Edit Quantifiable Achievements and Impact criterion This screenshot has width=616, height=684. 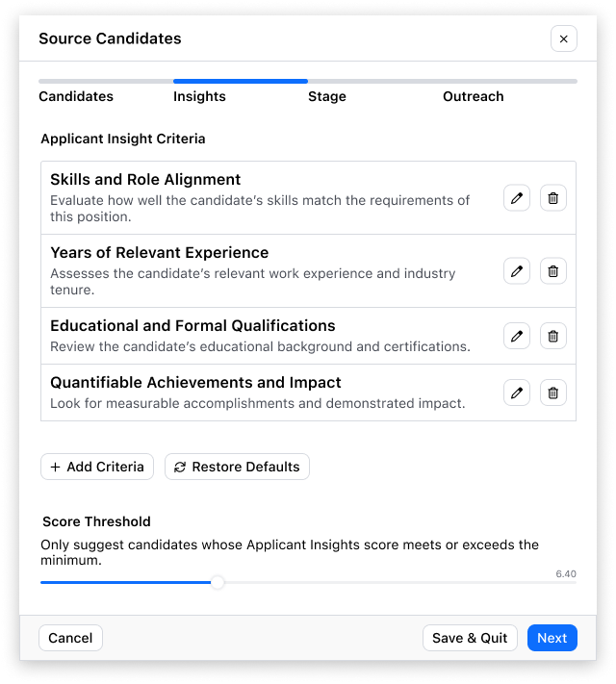[517, 393]
